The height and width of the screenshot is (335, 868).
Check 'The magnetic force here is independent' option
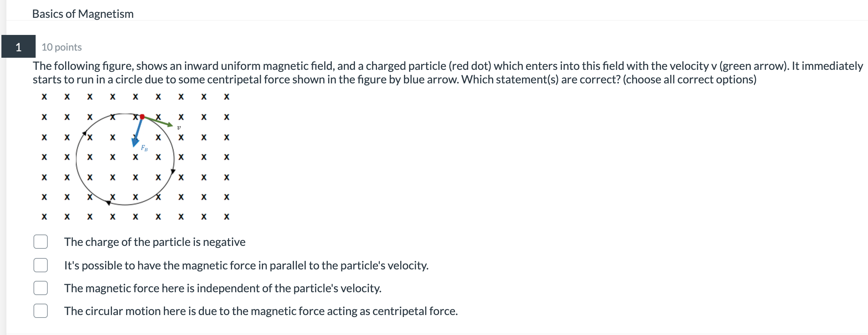40,288
